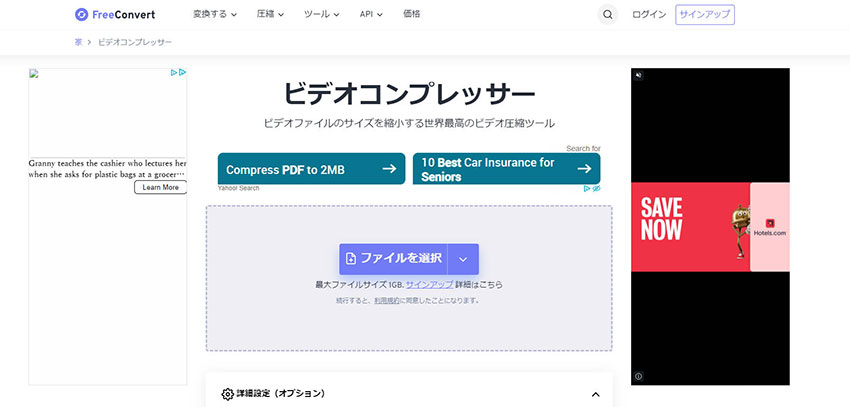Click the broken image in left ad
The height and width of the screenshot is (407, 850).
coord(34,74)
